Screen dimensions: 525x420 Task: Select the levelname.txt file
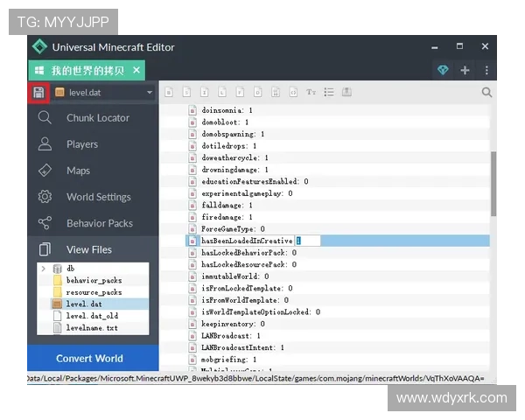coord(92,327)
